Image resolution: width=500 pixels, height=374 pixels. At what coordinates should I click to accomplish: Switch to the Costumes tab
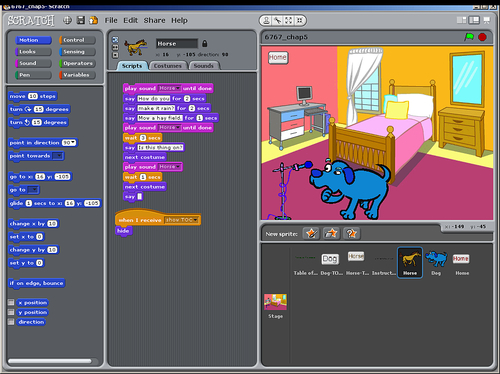click(x=168, y=66)
